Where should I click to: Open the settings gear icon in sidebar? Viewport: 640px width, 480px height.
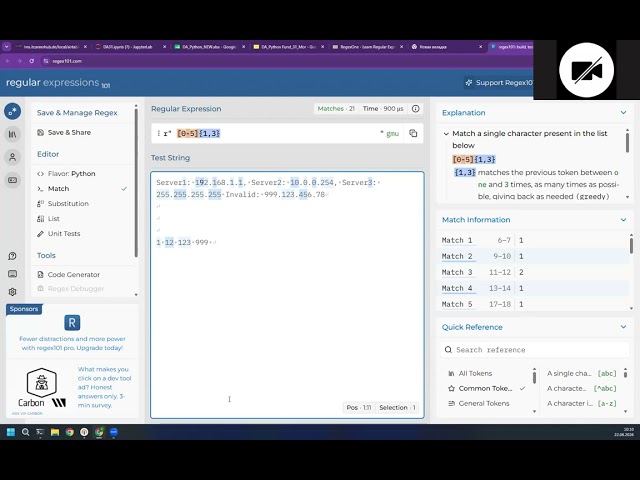(12, 292)
